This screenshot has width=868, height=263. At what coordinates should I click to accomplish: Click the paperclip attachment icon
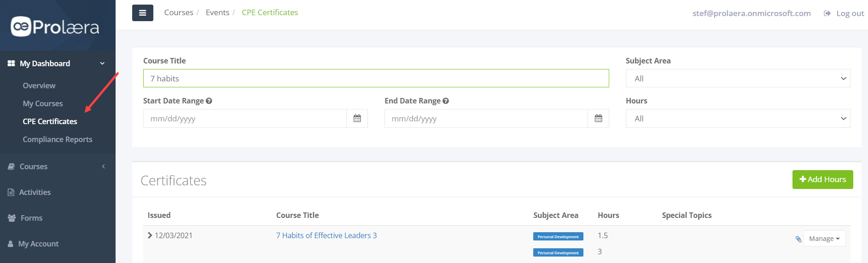[x=798, y=239]
